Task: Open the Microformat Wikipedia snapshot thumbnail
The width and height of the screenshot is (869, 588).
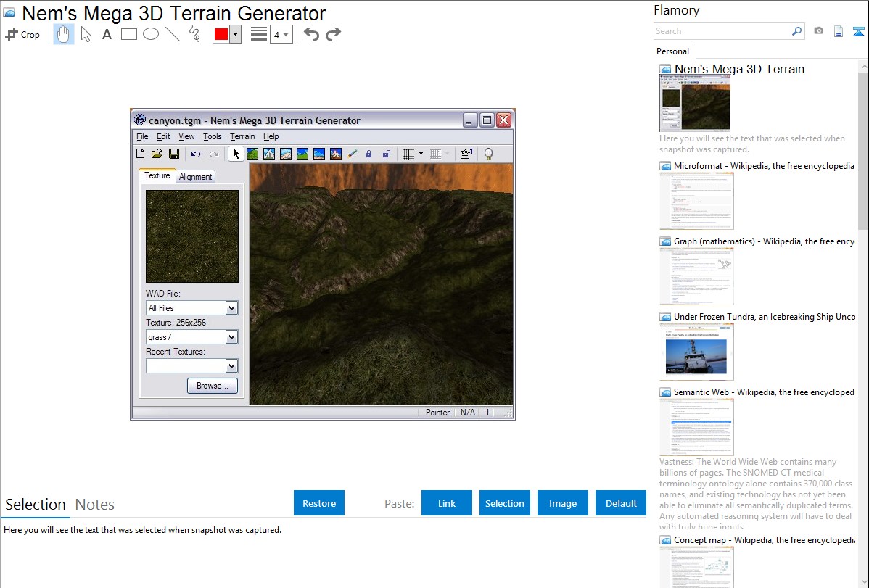Action: 696,201
